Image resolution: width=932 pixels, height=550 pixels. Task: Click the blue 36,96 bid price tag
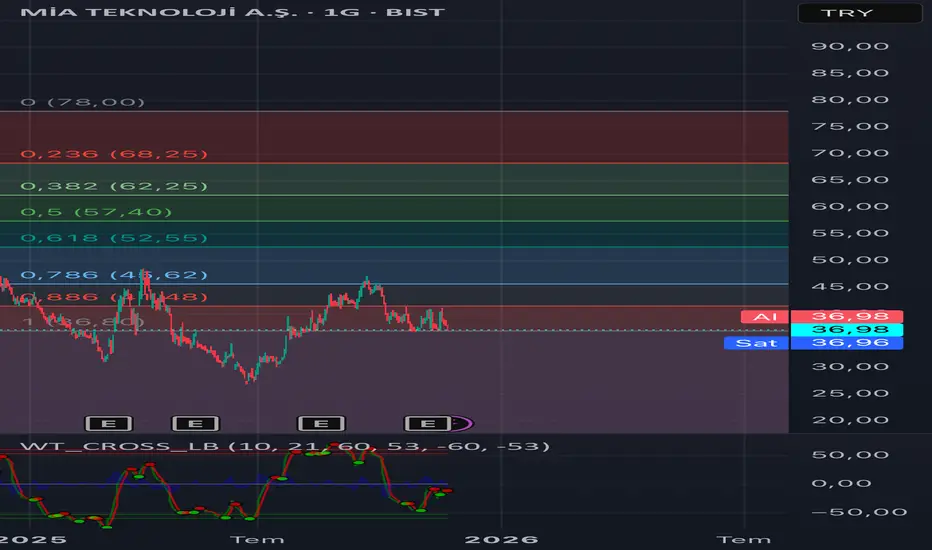pyautogui.click(x=847, y=342)
